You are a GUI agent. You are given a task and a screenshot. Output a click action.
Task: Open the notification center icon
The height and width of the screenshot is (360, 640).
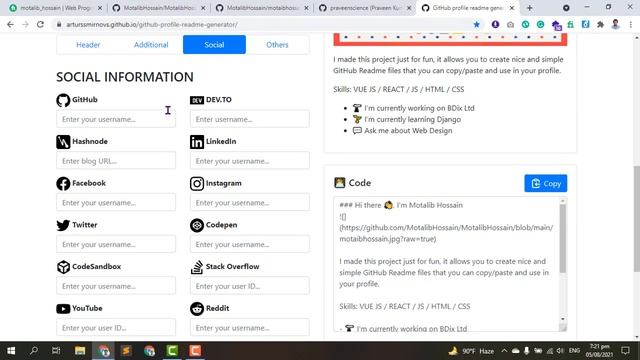pos(625,351)
